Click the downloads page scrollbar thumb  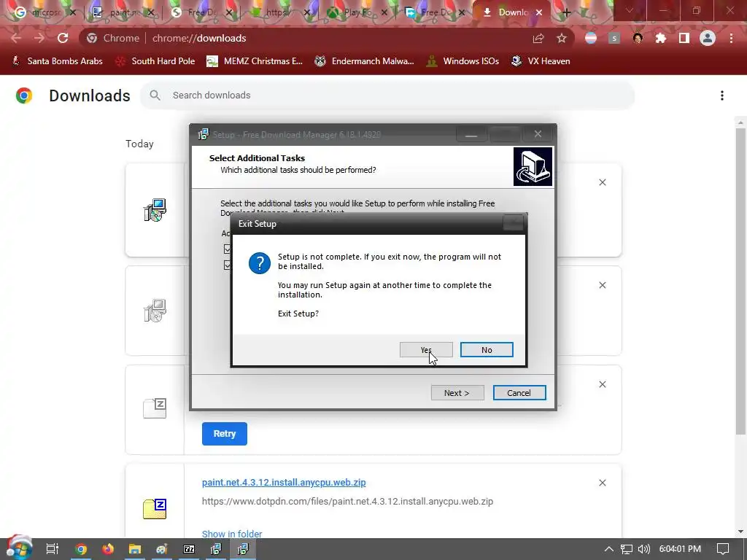tap(740, 281)
